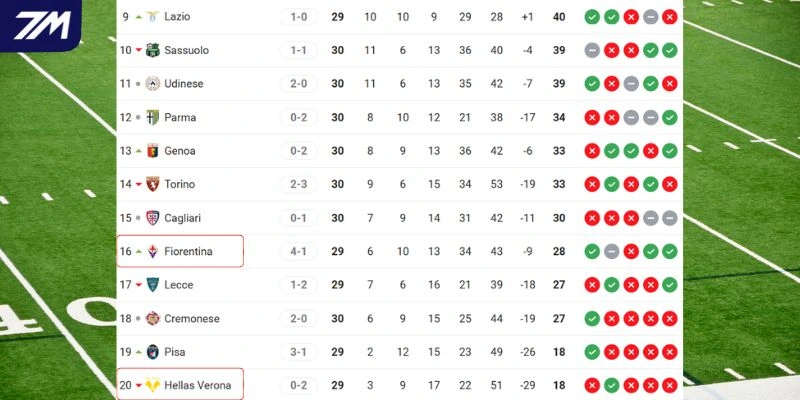
Task: Click the Fiorentina club crest
Action: [x=153, y=251]
